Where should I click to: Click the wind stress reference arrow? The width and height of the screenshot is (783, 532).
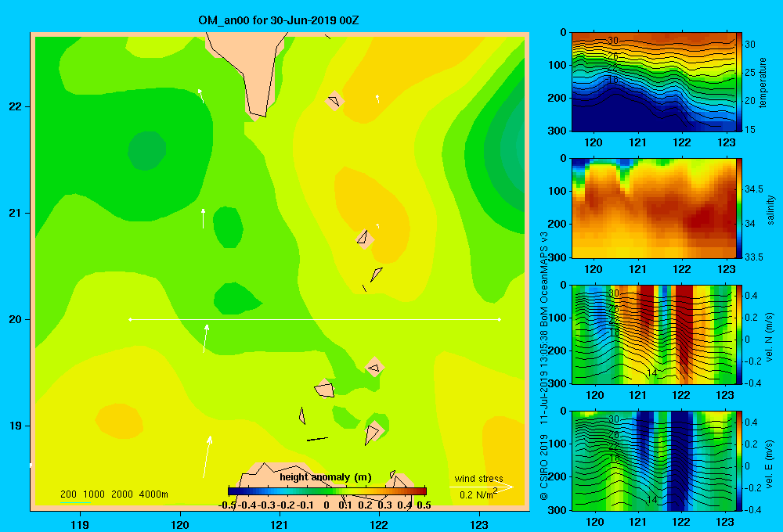point(482,487)
